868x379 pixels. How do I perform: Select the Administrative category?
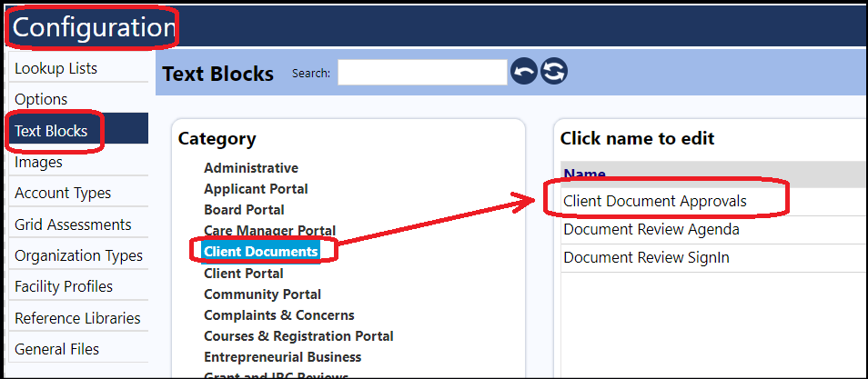tap(251, 167)
